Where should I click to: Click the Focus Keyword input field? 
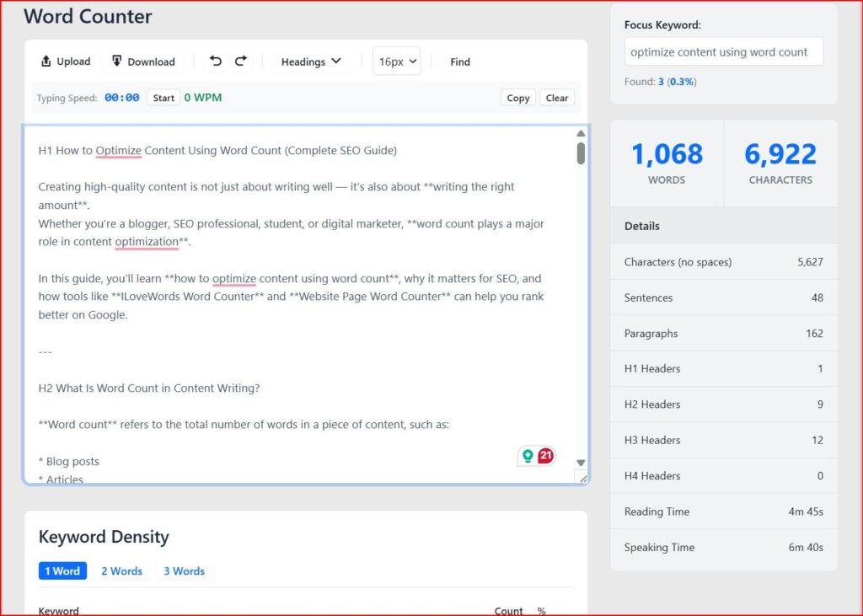(723, 52)
